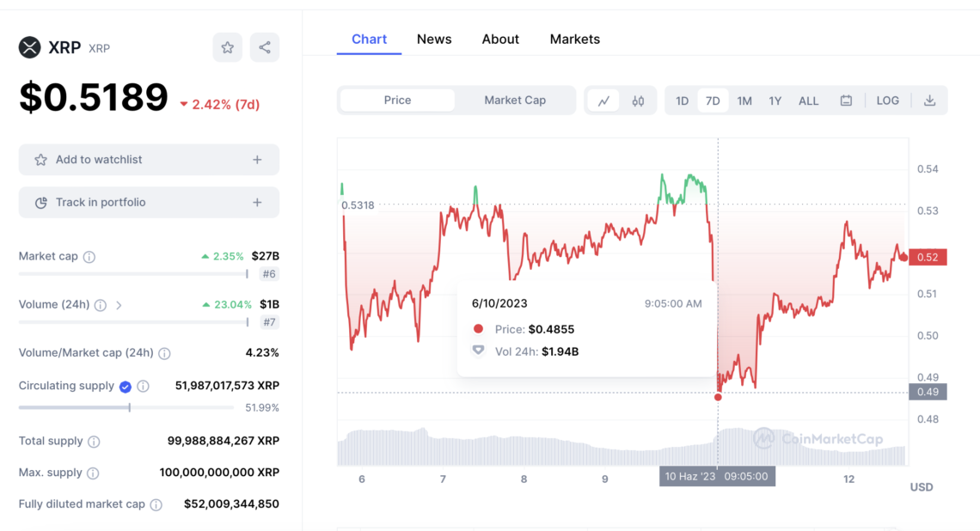This screenshot has height=531, width=980.
Task: Click the XRP coin logo icon
Action: coord(29,47)
